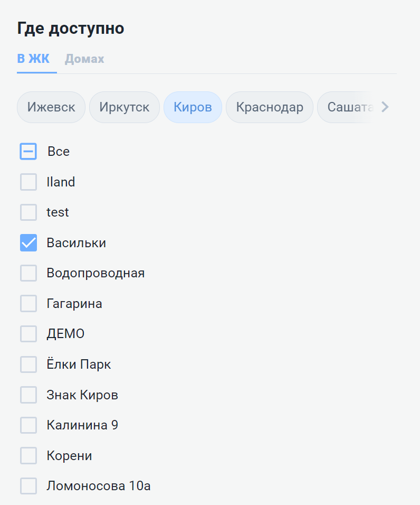Tick the Калинина 9 checkbox

[28, 425]
